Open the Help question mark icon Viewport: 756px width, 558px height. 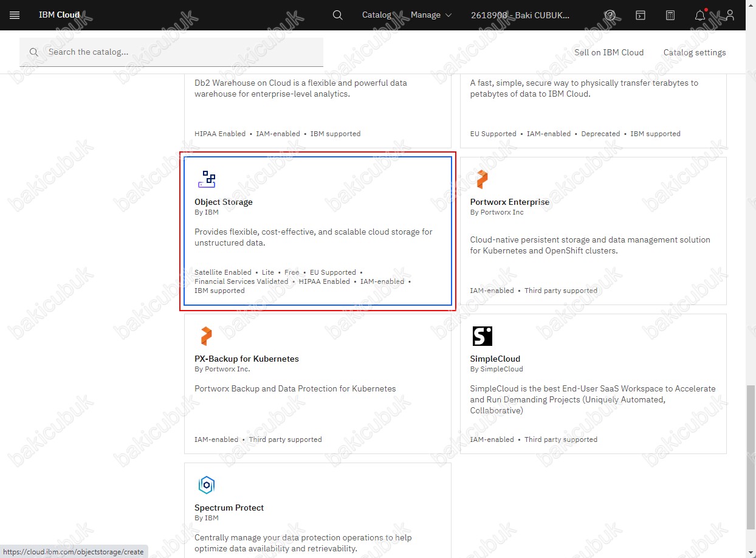611,15
